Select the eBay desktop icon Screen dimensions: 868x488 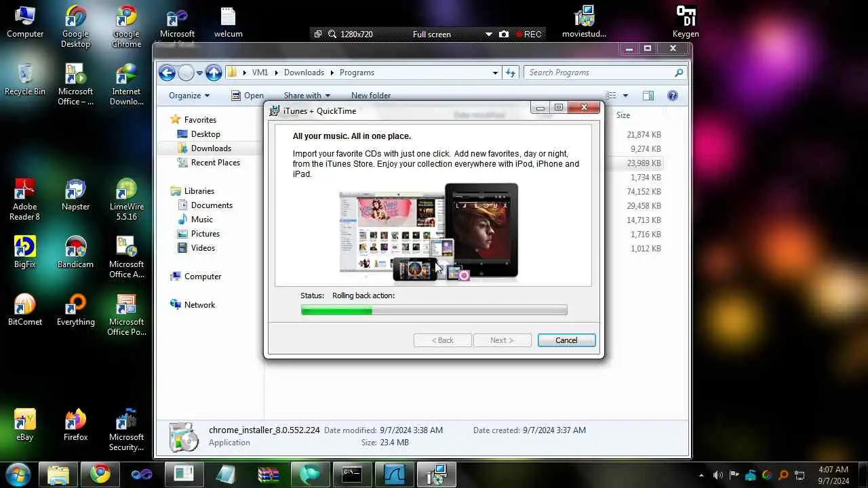(x=25, y=425)
